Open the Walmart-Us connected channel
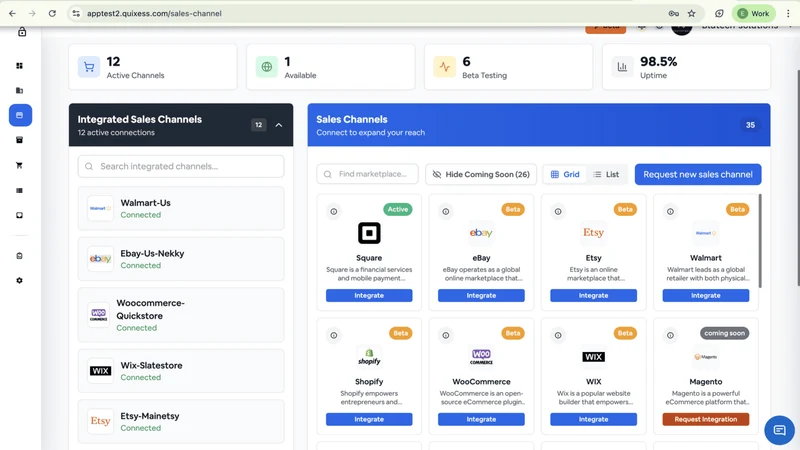This screenshot has width=800, height=450. point(181,209)
